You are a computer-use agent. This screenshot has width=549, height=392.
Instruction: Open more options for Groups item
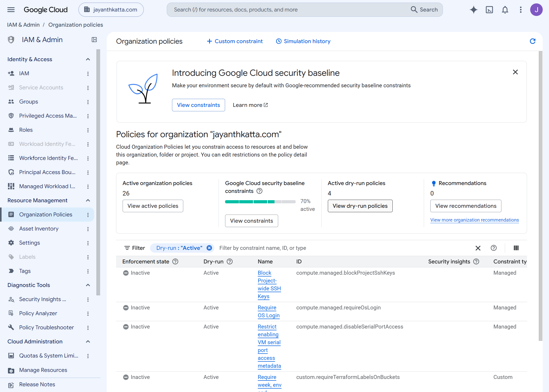88,102
